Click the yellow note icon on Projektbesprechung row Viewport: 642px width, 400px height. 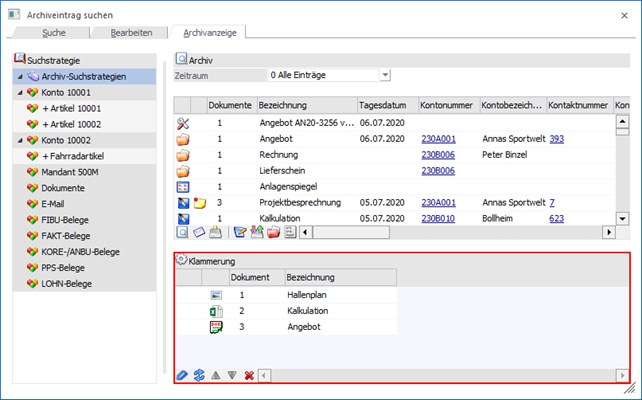pyautogui.click(x=198, y=202)
